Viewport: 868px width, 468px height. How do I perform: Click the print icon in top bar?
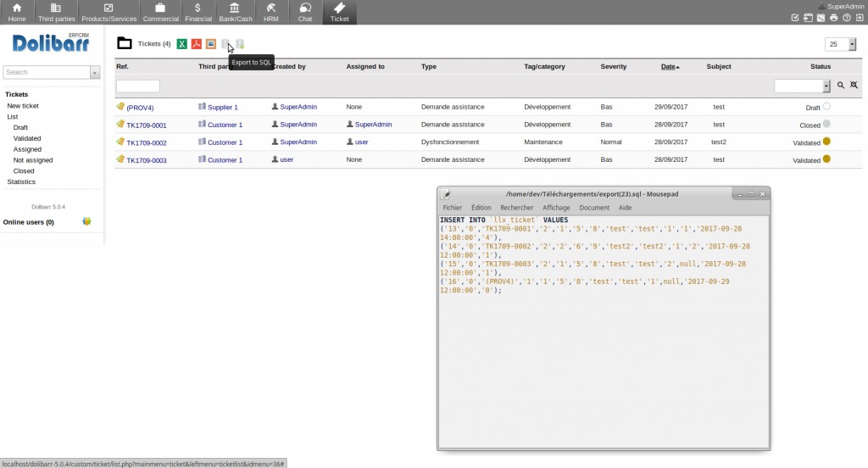[x=834, y=18]
